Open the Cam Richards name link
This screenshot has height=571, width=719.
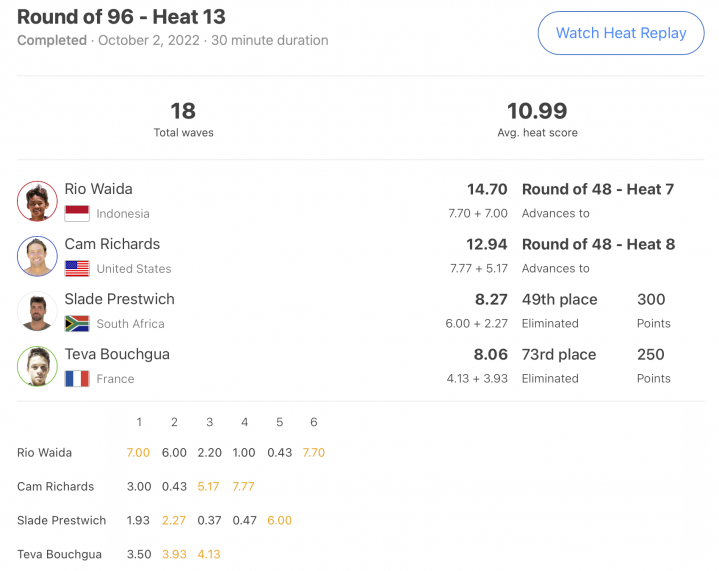click(112, 244)
